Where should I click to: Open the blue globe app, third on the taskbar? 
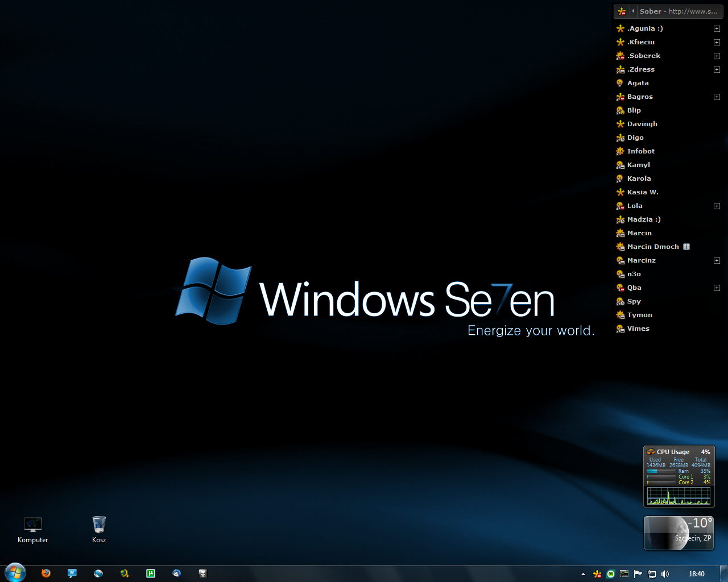[x=98, y=573]
